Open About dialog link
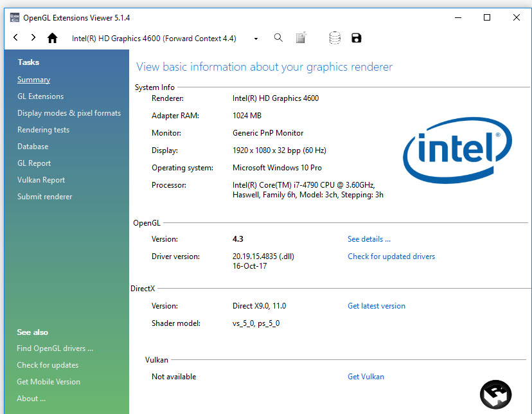Image resolution: width=532 pixels, height=414 pixels. point(31,399)
